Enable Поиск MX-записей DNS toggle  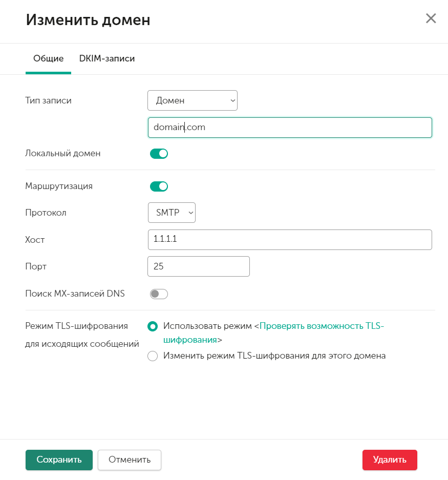159,294
